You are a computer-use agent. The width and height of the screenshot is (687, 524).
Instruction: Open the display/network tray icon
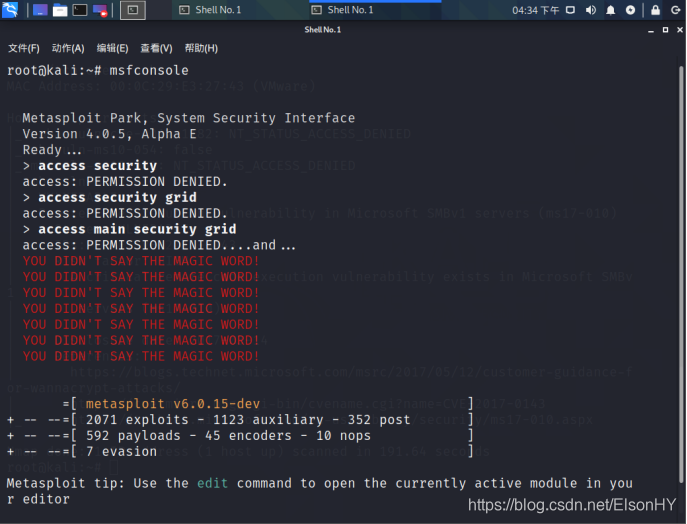tap(570, 10)
